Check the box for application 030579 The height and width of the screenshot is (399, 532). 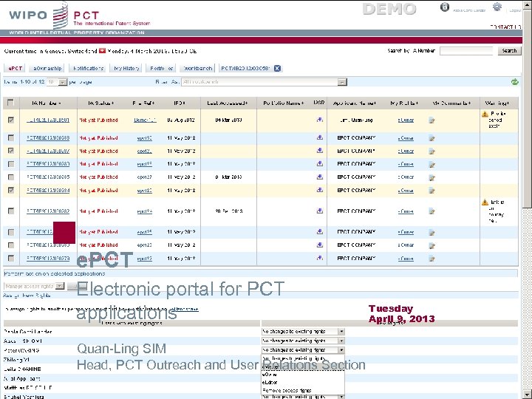[x=11, y=258]
